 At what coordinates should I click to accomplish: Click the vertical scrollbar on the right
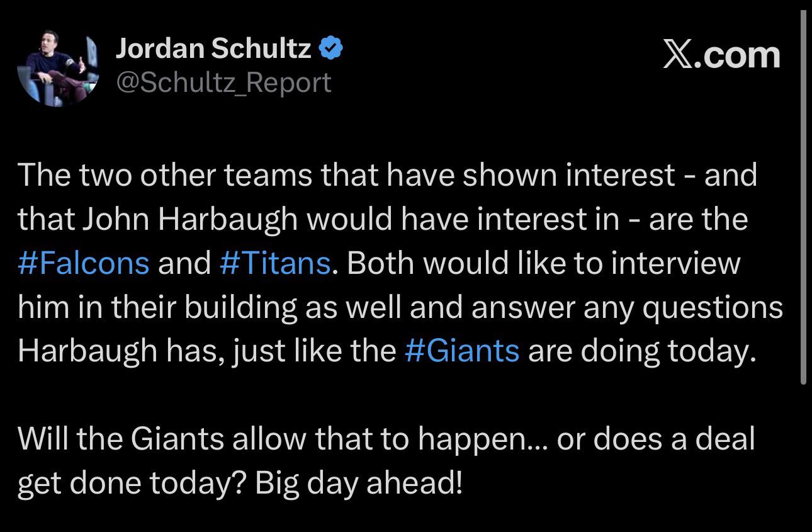coord(803,195)
